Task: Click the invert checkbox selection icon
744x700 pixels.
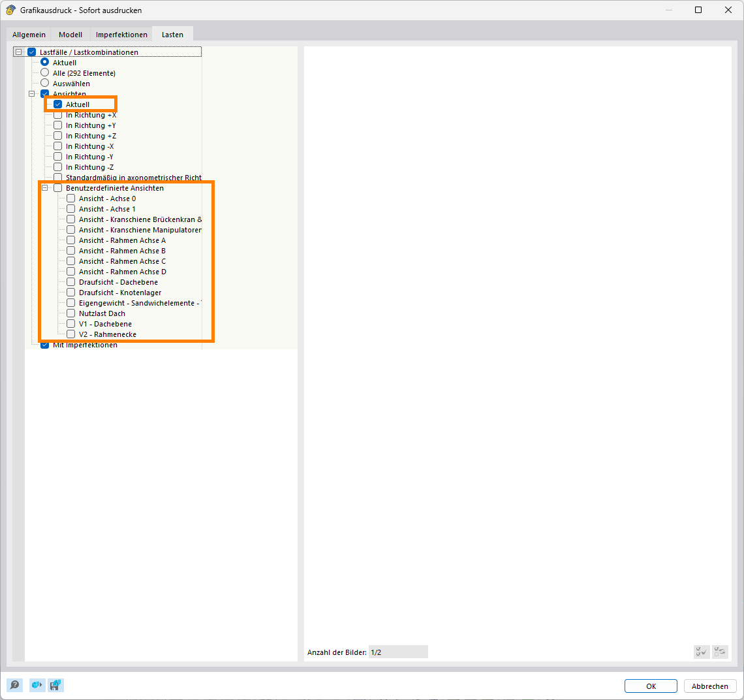Action: [720, 652]
